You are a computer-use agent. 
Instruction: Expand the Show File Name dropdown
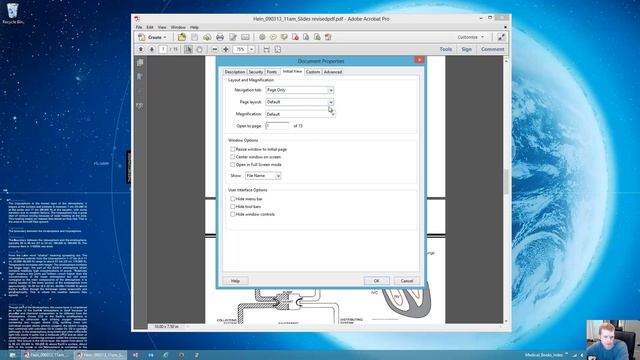pos(278,176)
